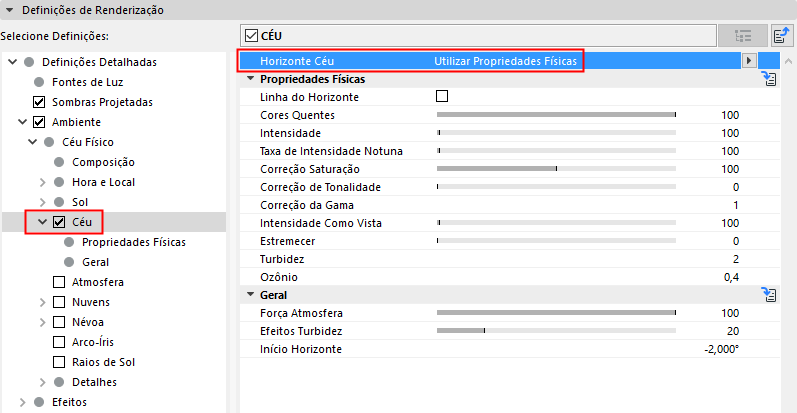This screenshot has width=797, height=413.
Task: Open the Horizonte Céu options arrow
Action: click(x=748, y=61)
